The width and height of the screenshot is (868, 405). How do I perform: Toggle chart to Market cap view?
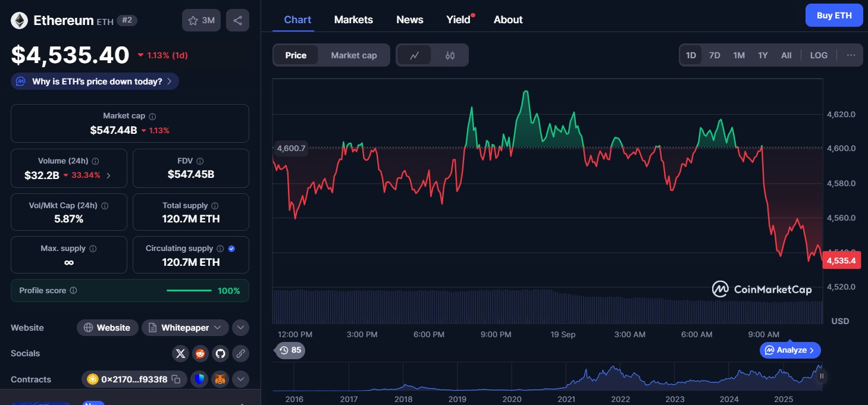tap(353, 55)
